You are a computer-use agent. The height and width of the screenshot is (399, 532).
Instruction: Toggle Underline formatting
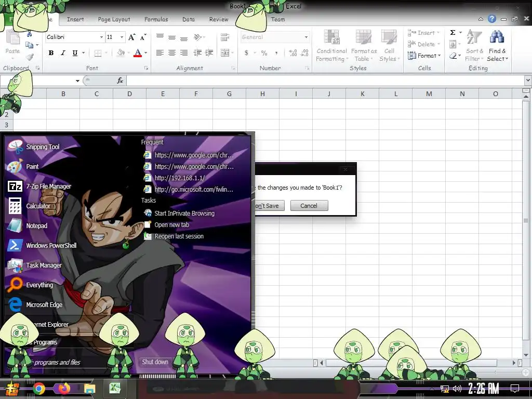pyautogui.click(x=75, y=53)
